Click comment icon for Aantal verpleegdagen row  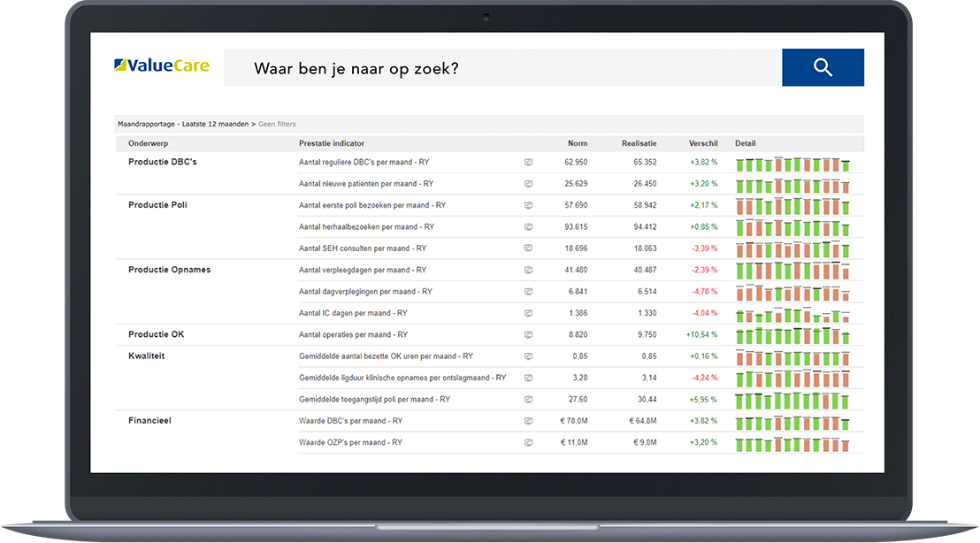[x=528, y=271]
